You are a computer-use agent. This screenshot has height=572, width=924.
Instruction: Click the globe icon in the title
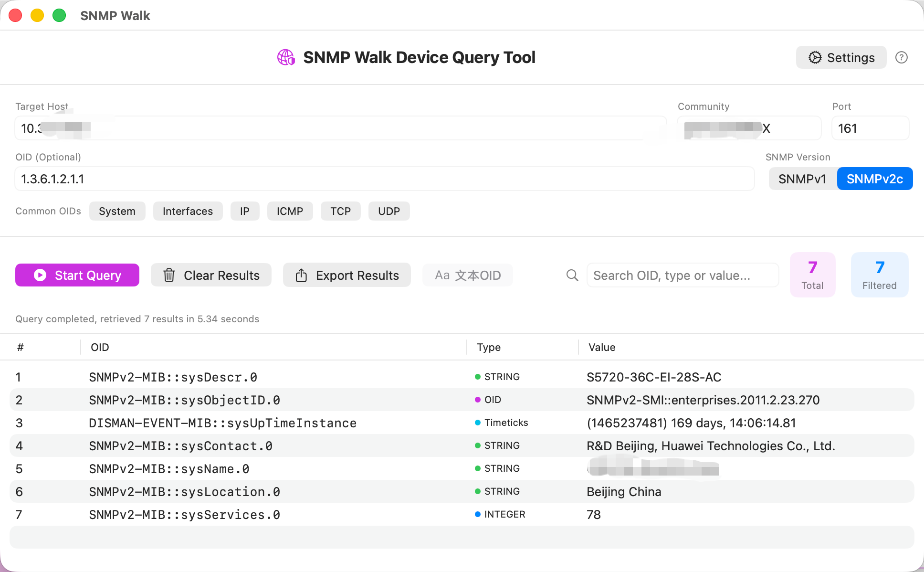(286, 57)
